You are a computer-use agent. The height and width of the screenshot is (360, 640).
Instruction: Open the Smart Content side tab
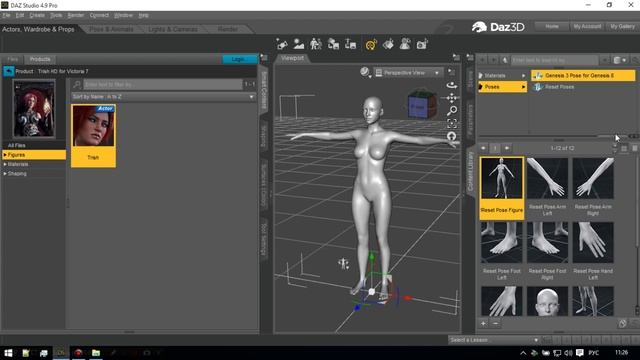[x=264, y=90]
